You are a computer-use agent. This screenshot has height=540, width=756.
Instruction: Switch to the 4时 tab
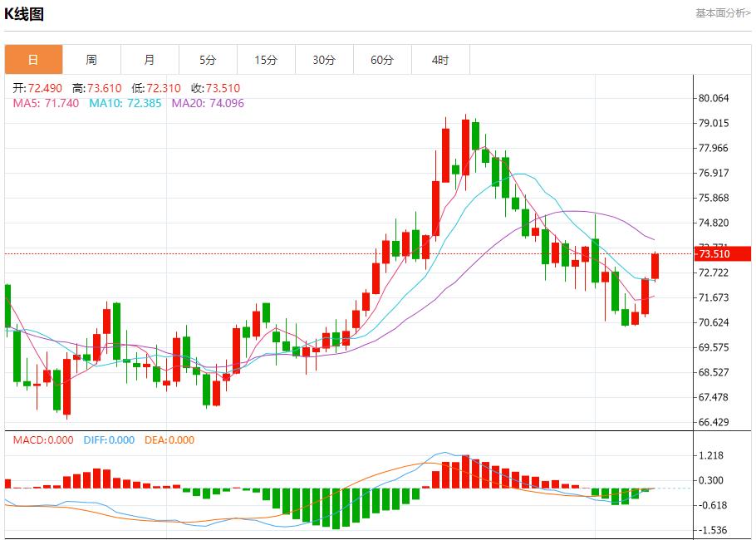pos(440,60)
